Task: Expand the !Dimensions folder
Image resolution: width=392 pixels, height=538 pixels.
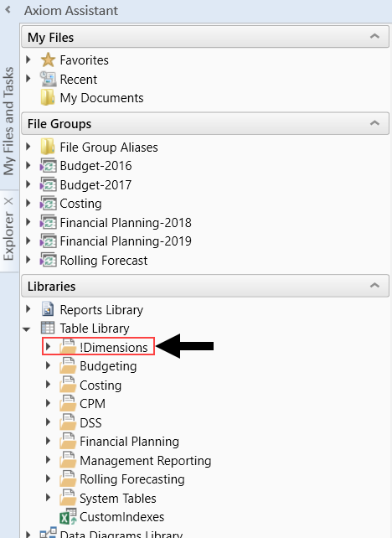Action: point(48,347)
